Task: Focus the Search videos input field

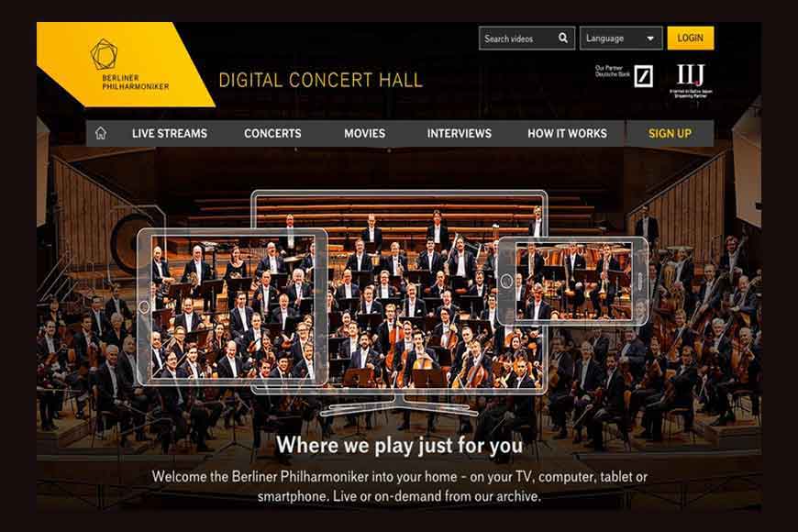Action: pyautogui.click(x=526, y=39)
